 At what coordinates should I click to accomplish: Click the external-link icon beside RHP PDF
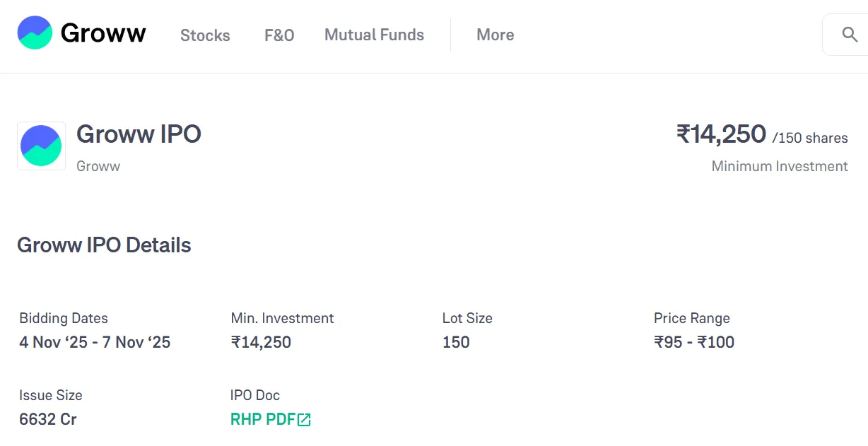pos(304,419)
